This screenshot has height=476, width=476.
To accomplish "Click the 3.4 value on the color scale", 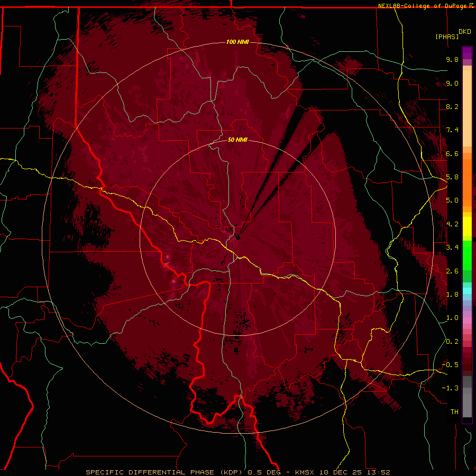I will click(x=452, y=248).
